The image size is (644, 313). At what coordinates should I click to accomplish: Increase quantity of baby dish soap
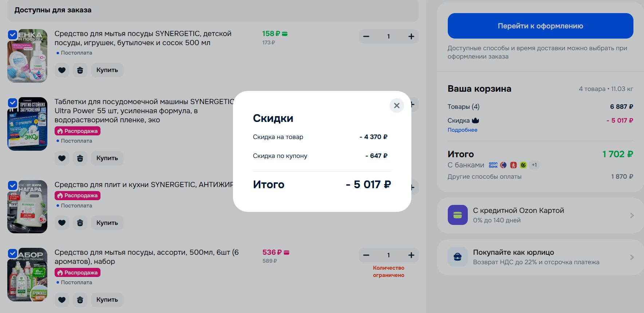411,36
